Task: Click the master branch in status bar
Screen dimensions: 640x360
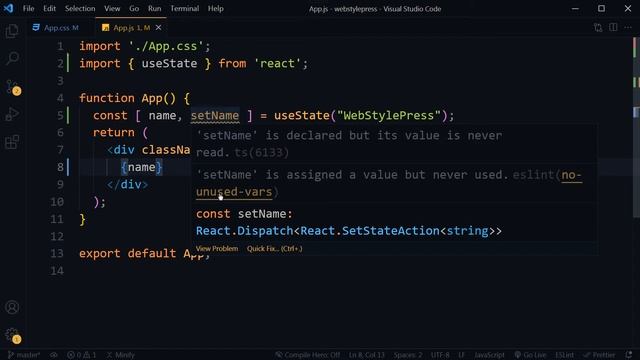Action: (24, 355)
